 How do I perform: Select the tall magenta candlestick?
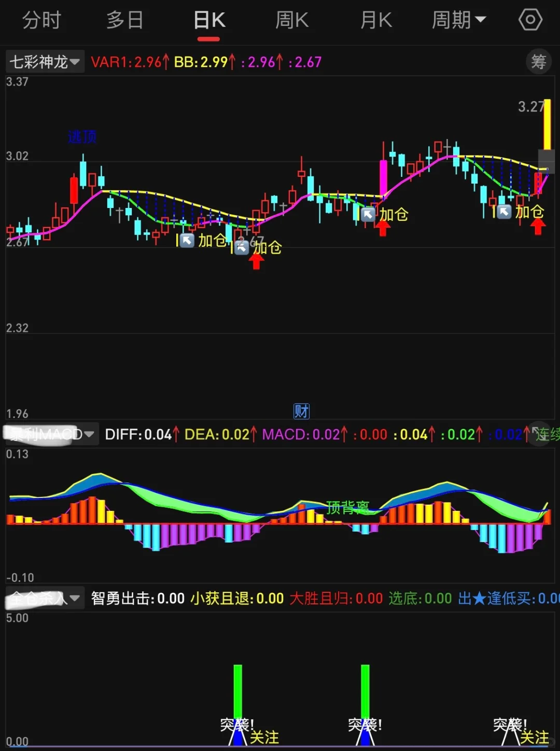tap(384, 177)
